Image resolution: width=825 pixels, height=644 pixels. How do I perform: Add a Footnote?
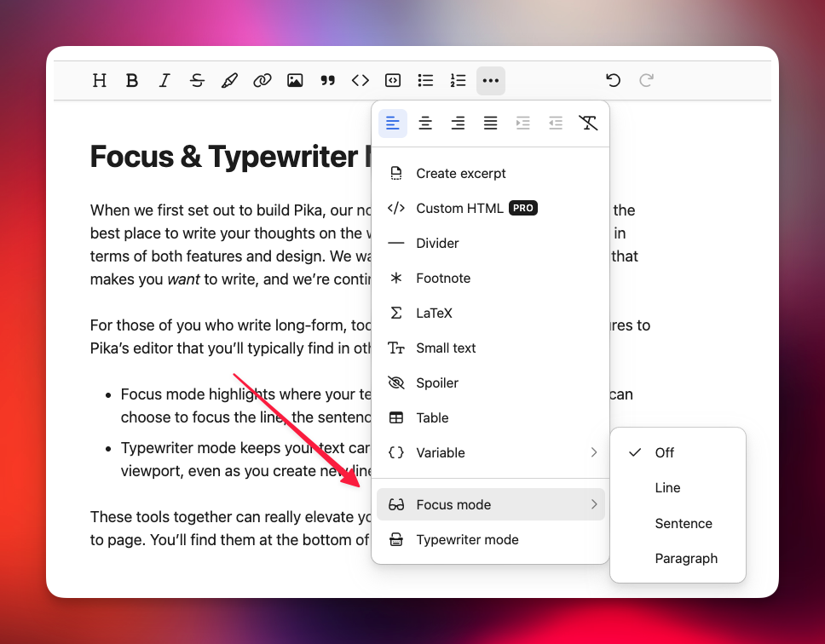coord(490,278)
